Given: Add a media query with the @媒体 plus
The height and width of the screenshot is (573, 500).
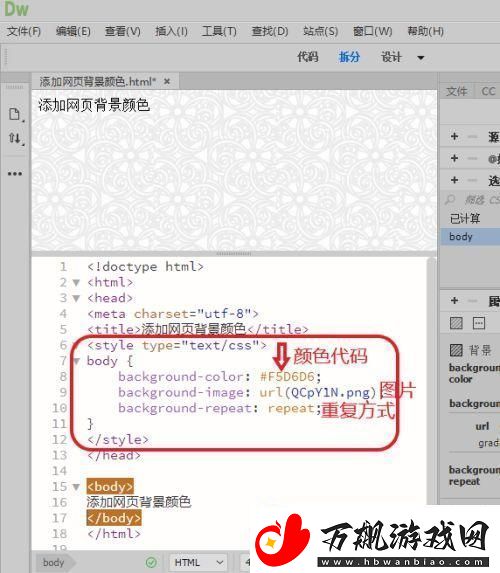Looking at the screenshot, I should pos(454,158).
